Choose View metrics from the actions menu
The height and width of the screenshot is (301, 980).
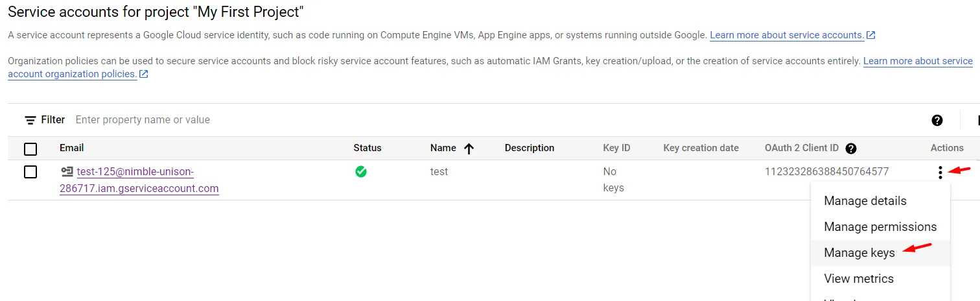(x=880, y=279)
